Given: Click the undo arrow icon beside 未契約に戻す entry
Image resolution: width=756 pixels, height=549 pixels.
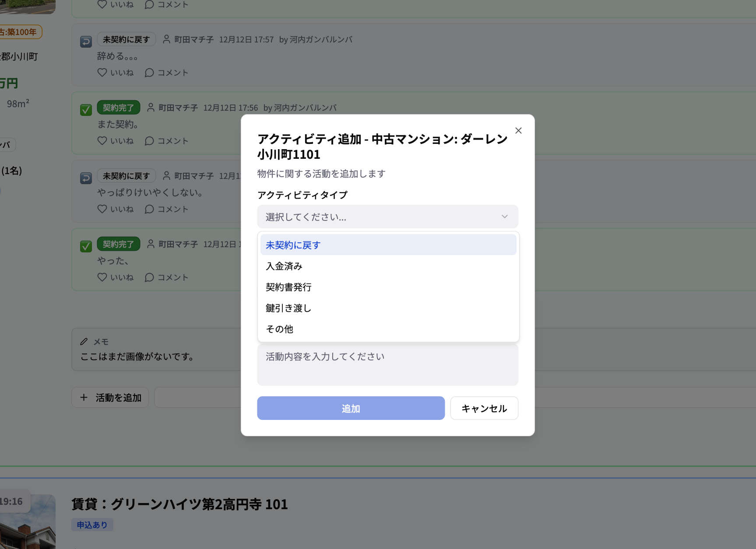Looking at the screenshot, I should coord(86,41).
